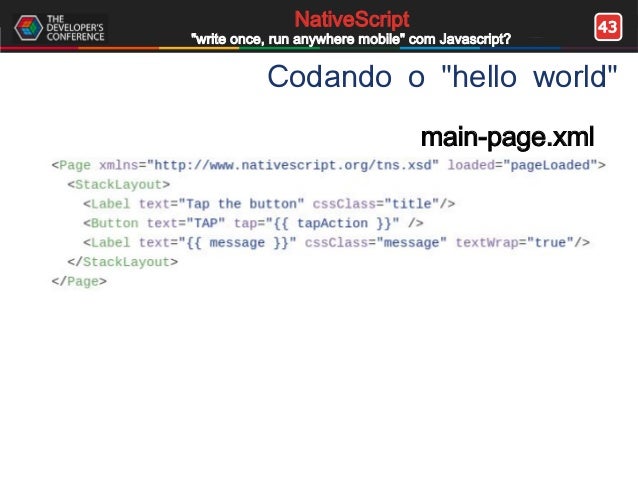Click the "Tap the button" text value
The height and width of the screenshot is (479, 638).
click(241, 203)
